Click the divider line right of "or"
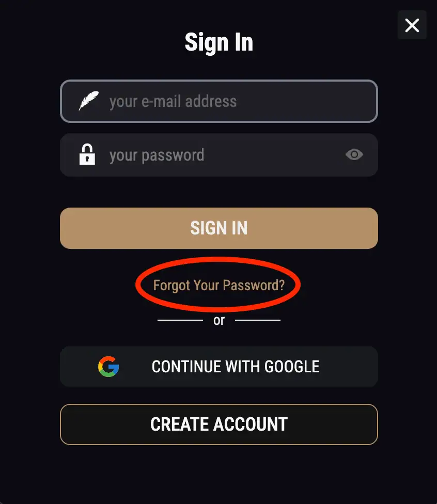This screenshot has width=437, height=504. pyautogui.click(x=258, y=320)
